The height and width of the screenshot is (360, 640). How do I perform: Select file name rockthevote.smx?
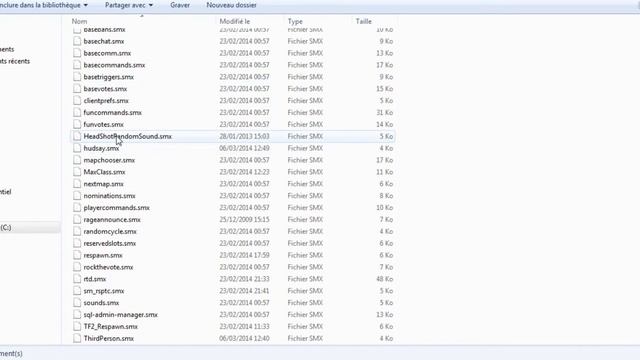109,267
